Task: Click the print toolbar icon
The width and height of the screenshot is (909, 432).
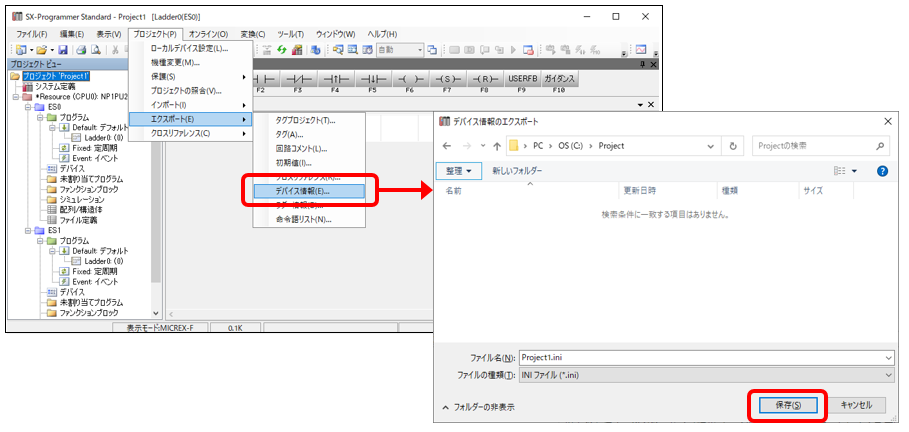Action: (x=81, y=50)
